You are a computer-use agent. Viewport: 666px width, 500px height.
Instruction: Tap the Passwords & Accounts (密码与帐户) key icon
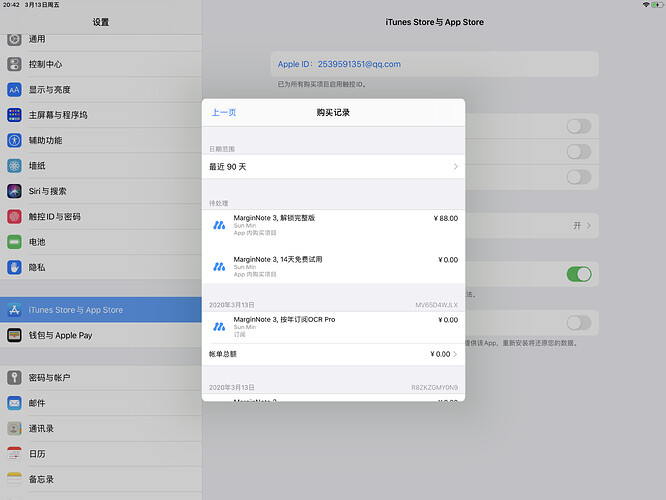point(14,377)
